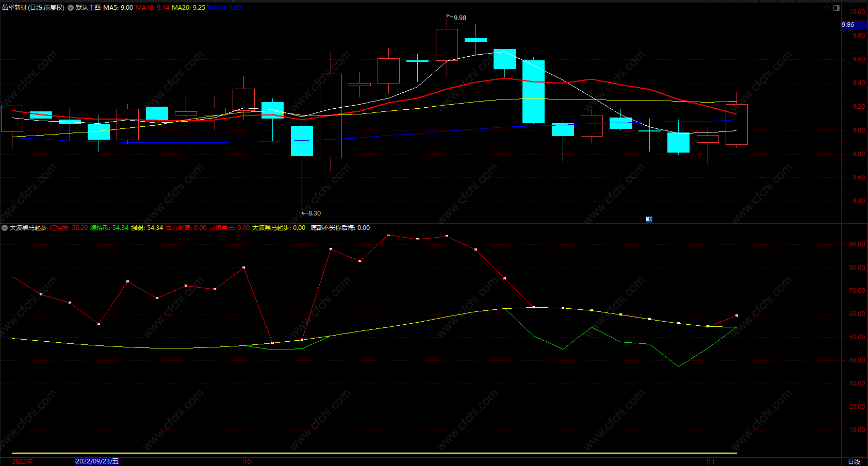Viewport: 868px width, 466px height.
Task: Click the 晶华新材 (日线.前复权) title
Action: [33, 8]
